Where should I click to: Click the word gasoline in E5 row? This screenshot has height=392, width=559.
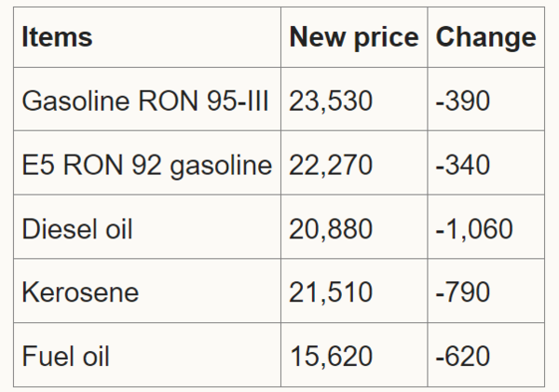(221, 166)
